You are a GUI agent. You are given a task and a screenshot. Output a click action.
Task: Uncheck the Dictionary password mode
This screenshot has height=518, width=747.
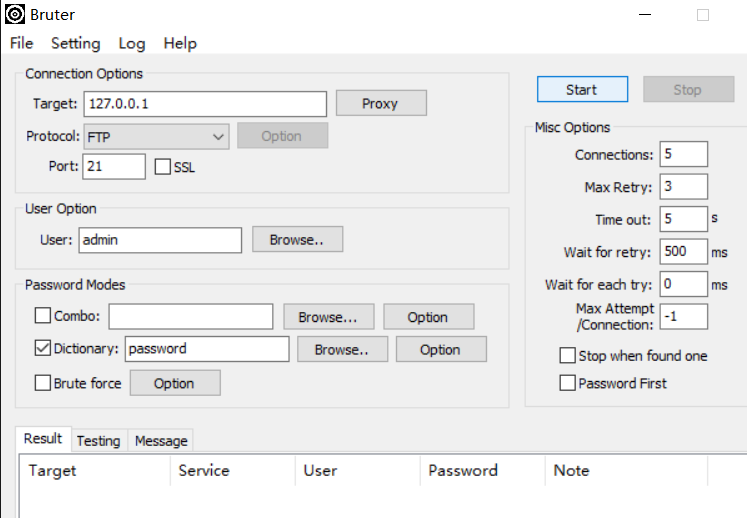pyautogui.click(x=43, y=348)
